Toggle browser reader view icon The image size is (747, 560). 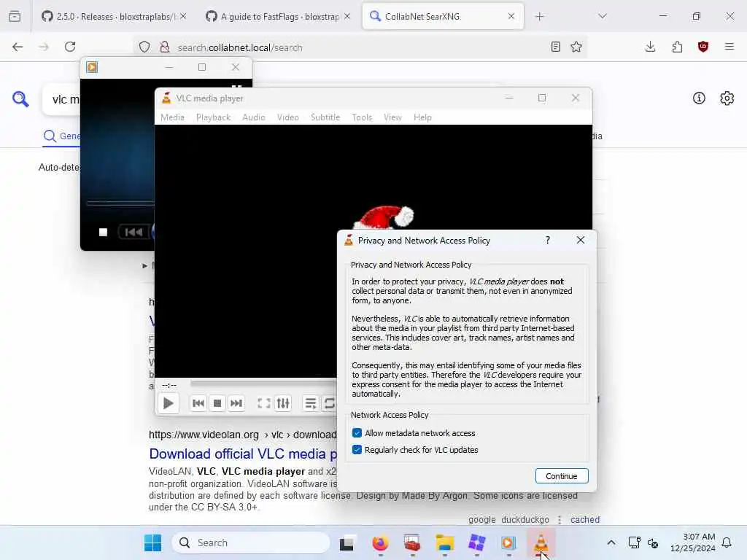555,47
